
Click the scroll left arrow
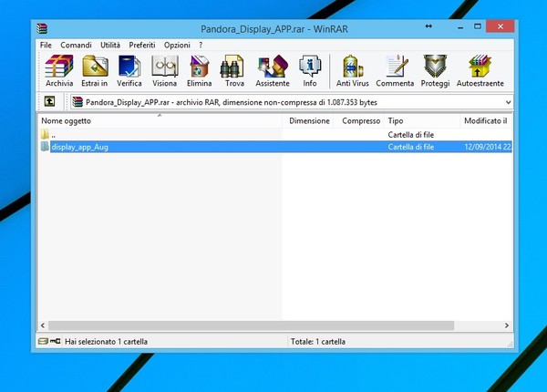(43, 325)
